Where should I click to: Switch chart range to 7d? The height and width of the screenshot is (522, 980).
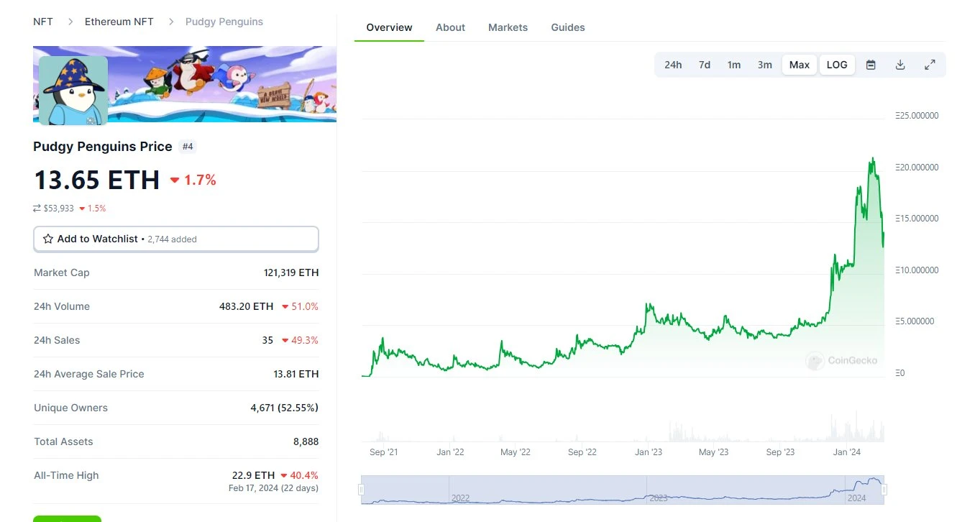click(705, 65)
